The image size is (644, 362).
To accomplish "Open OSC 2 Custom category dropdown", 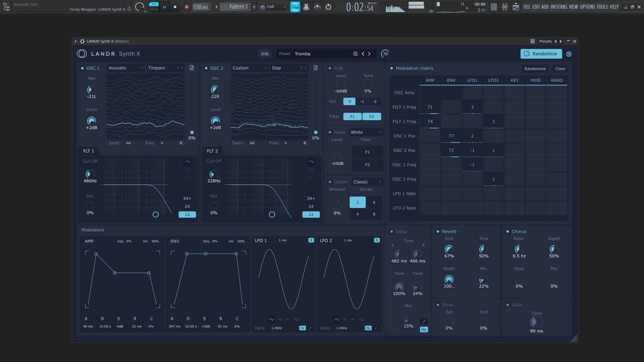I will 249,68.
